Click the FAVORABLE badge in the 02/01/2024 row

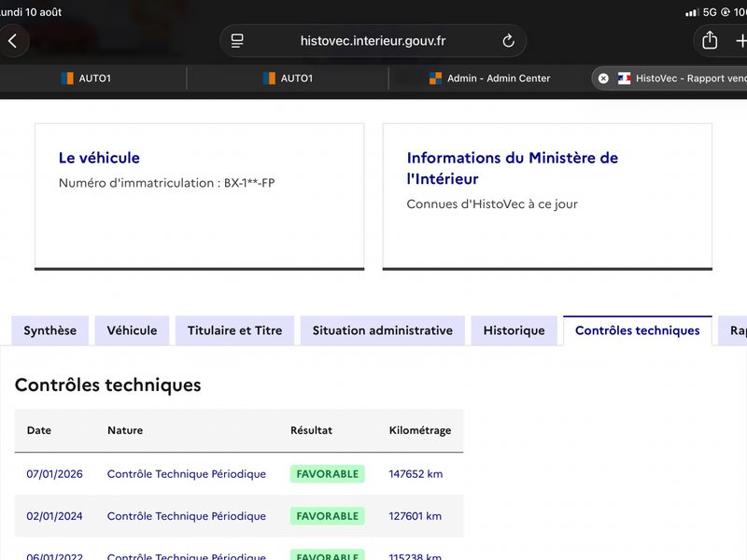(328, 516)
